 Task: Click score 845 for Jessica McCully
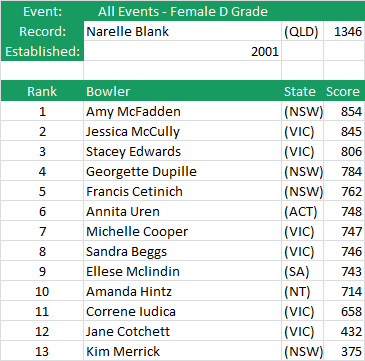point(344,131)
